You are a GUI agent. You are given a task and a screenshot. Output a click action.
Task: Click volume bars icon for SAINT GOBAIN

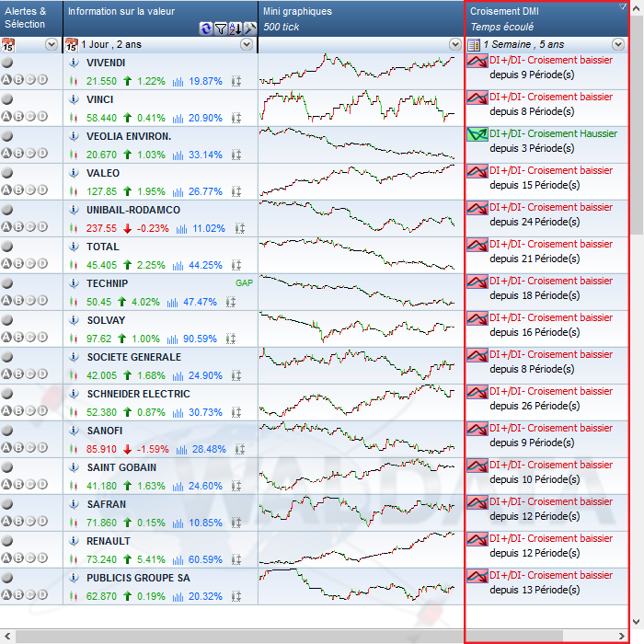click(x=178, y=487)
